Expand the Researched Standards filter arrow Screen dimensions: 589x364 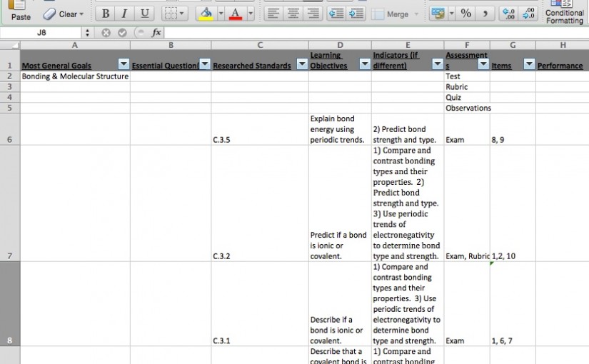point(301,65)
